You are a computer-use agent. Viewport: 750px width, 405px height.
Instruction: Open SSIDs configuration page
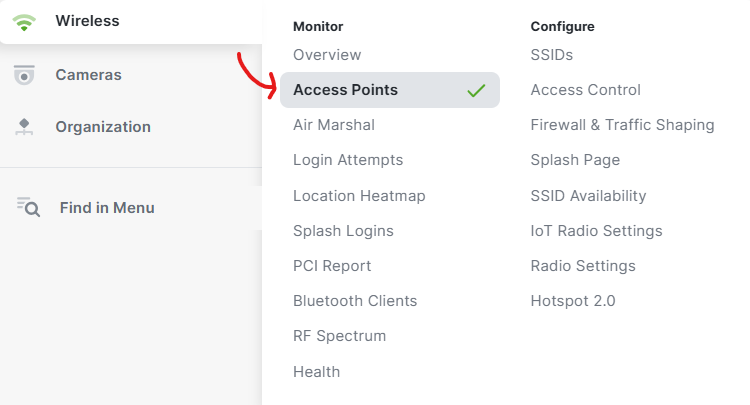(x=551, y=55)
